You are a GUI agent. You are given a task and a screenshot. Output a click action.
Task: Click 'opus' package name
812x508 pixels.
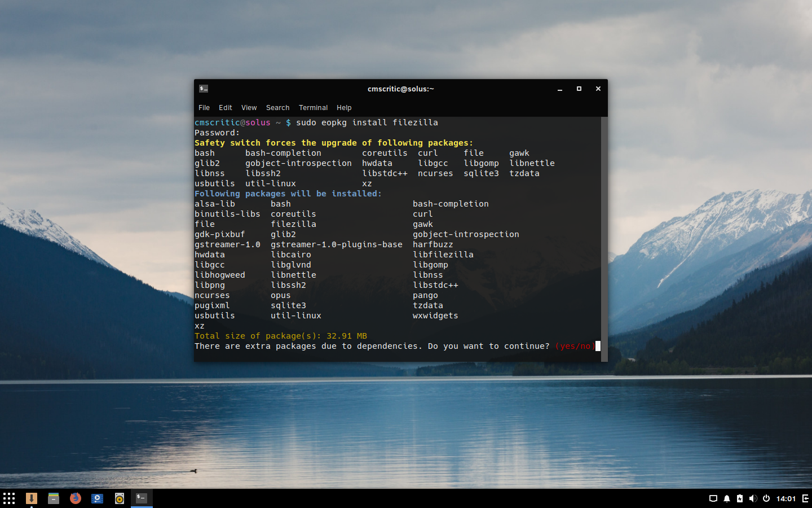coord(281,295)
